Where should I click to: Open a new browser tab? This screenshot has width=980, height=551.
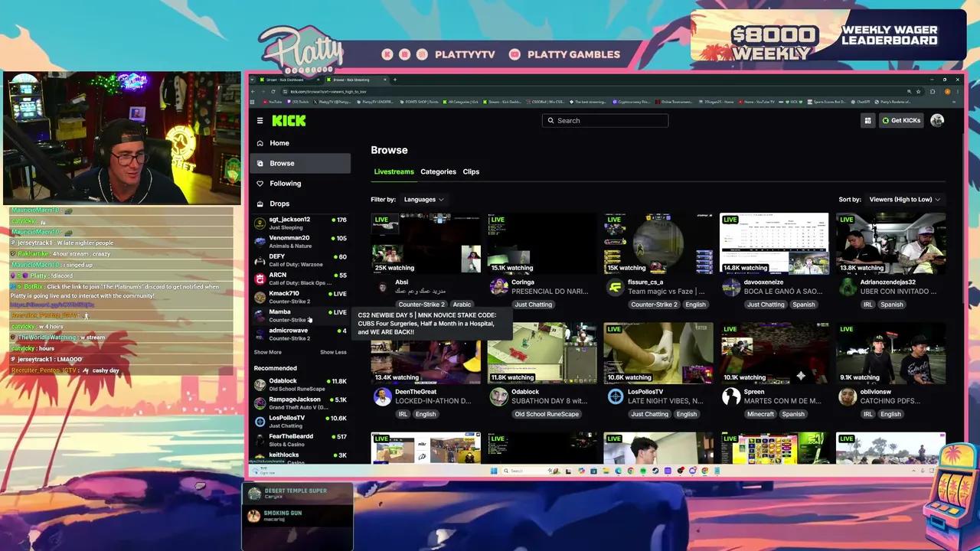coord(395,80)
